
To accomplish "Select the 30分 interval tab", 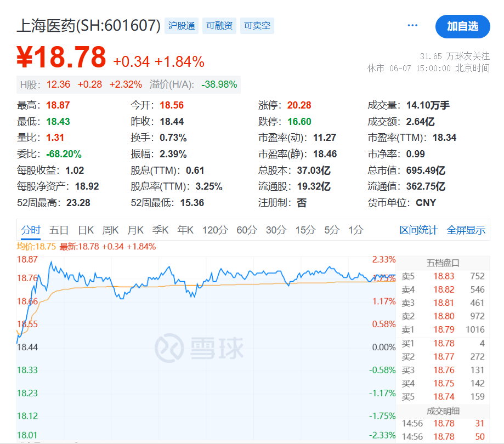I will [276, 230].
